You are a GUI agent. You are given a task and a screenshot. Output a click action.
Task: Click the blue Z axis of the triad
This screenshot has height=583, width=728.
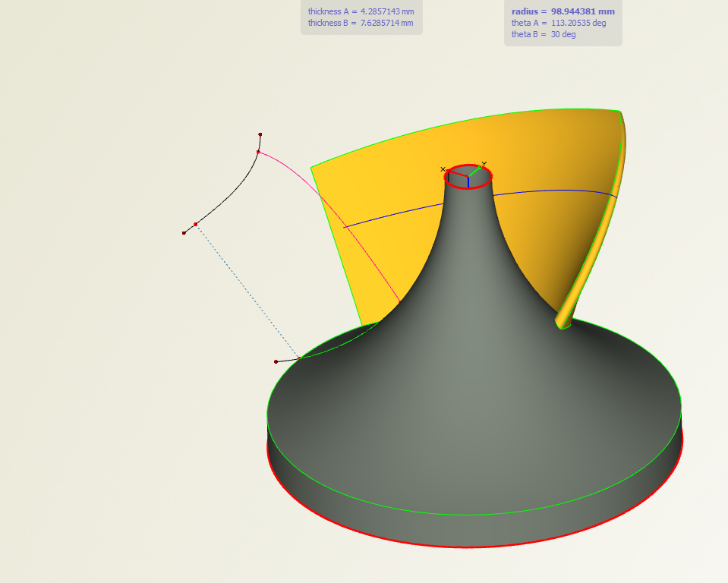468,182
